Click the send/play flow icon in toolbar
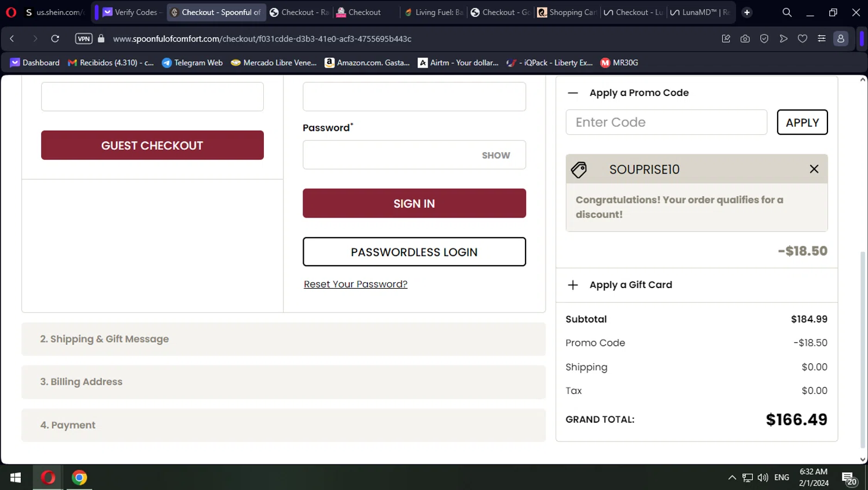868x490 pixels. [x=784, y=39]
